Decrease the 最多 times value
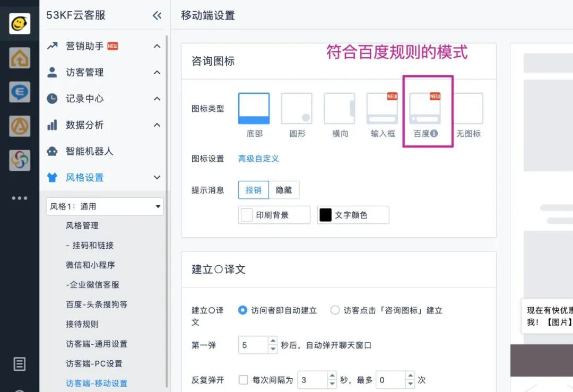Screen dimensions: 573x392 coord(410,384)
